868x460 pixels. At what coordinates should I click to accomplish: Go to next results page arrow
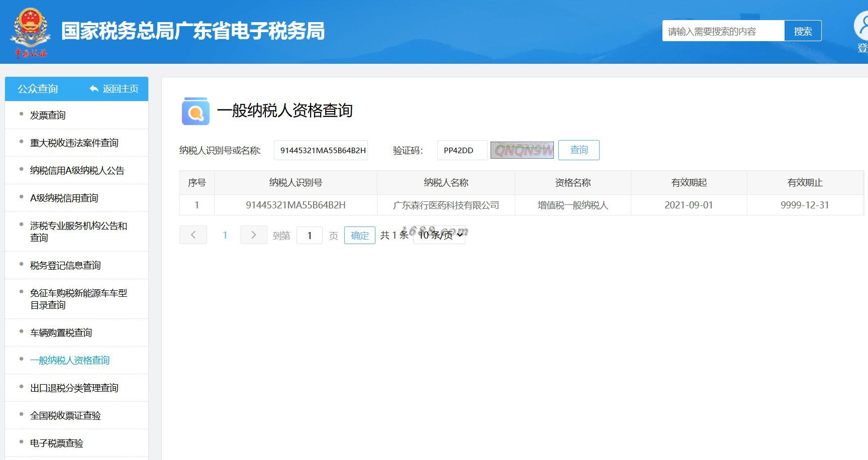point(253,235)
